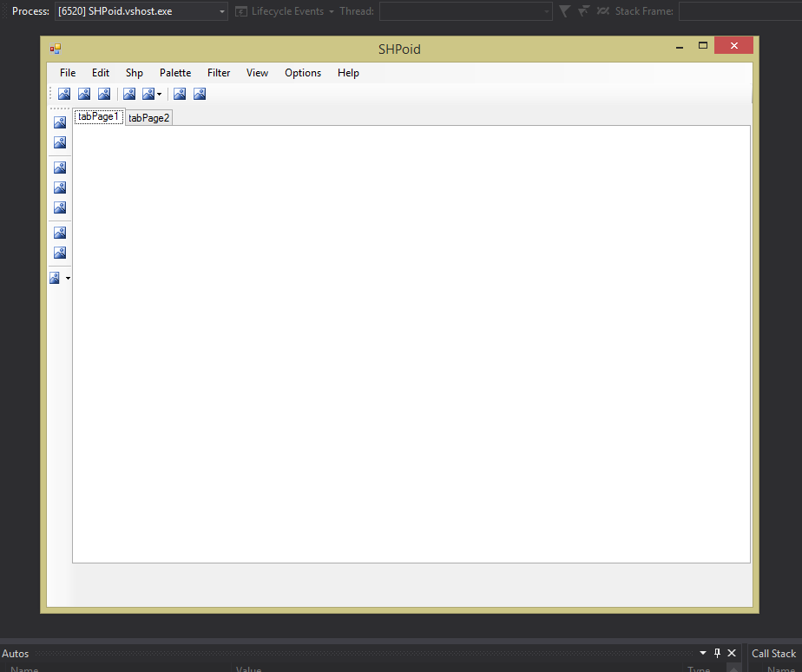Open the Shp menu
The width and height of the screenshot is (802, 672).
click(134, 73)
